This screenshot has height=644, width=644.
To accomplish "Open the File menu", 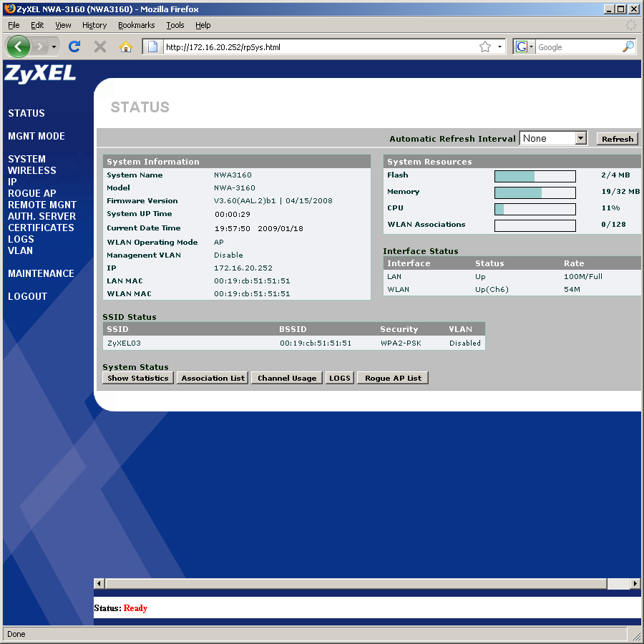I will point(14,25).
